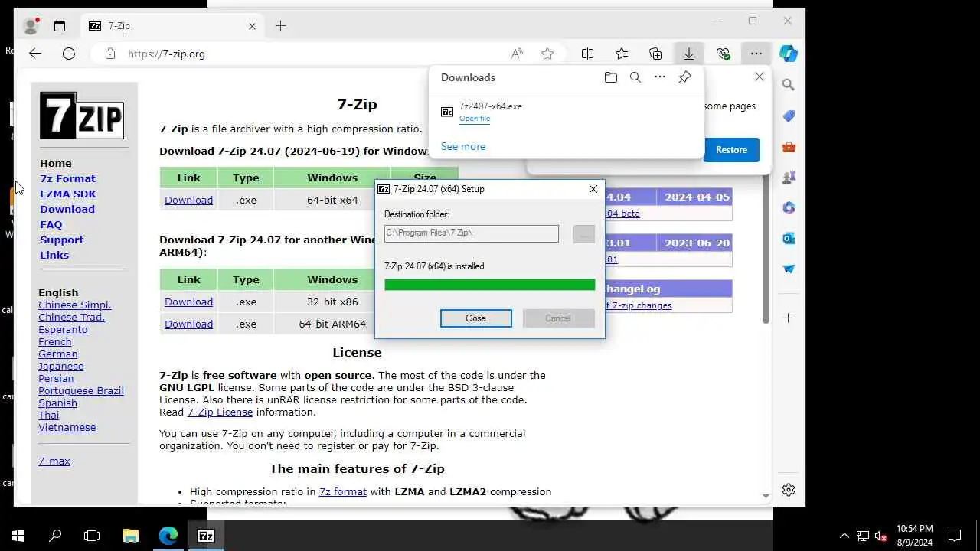
Task: Open taskbar Search
Action: click(x=55, y=536)
